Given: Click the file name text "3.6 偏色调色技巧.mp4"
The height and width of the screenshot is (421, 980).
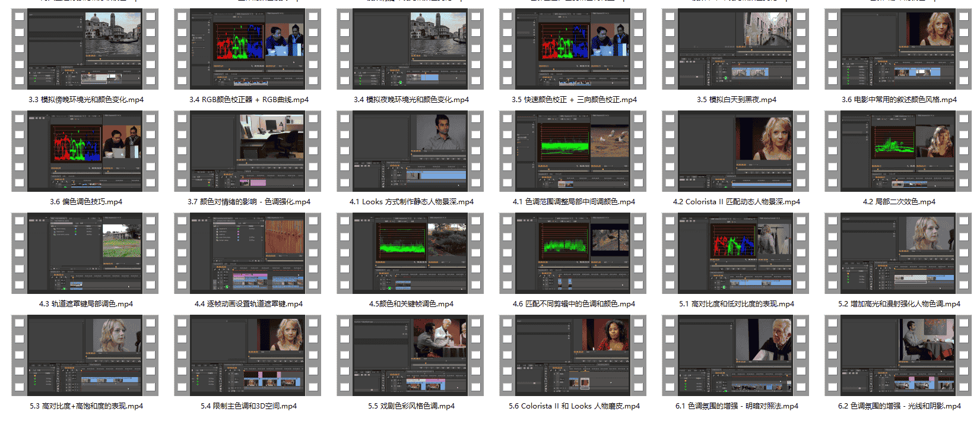Looking at the screenshot, I should [x=86, y=202].
